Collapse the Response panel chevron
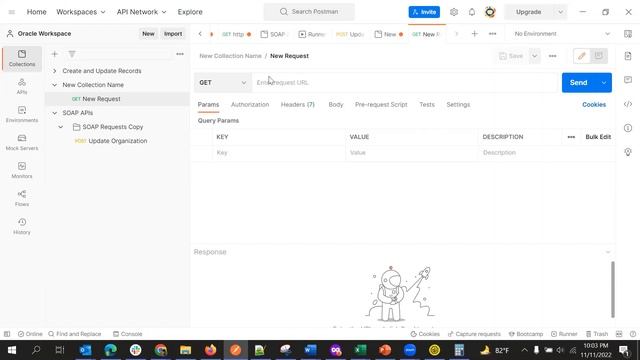 tap(607, 252)
